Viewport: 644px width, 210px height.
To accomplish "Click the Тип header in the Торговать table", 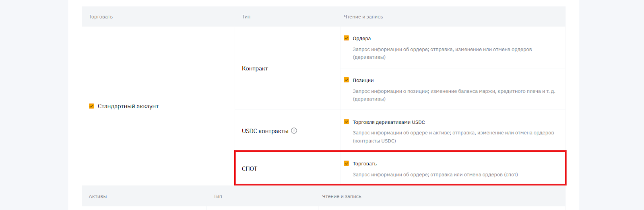I will pos(246,17).
